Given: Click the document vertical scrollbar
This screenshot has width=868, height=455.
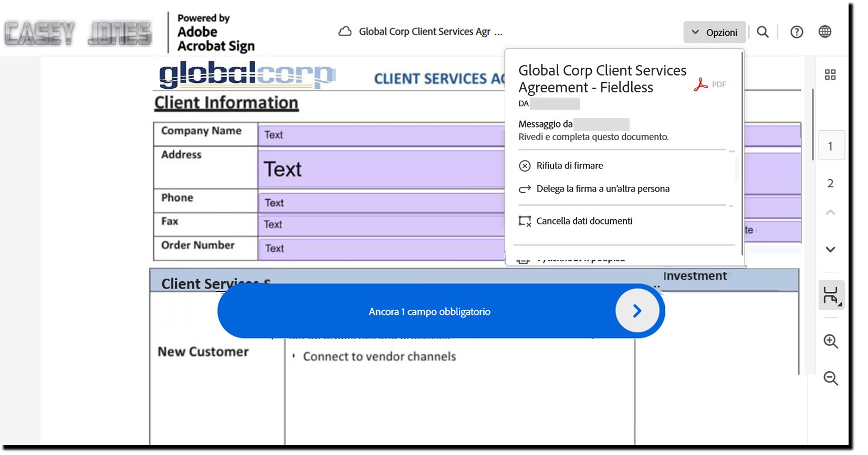Looking at the screenshot, I should pyautogui.click(x=813, y=125).
